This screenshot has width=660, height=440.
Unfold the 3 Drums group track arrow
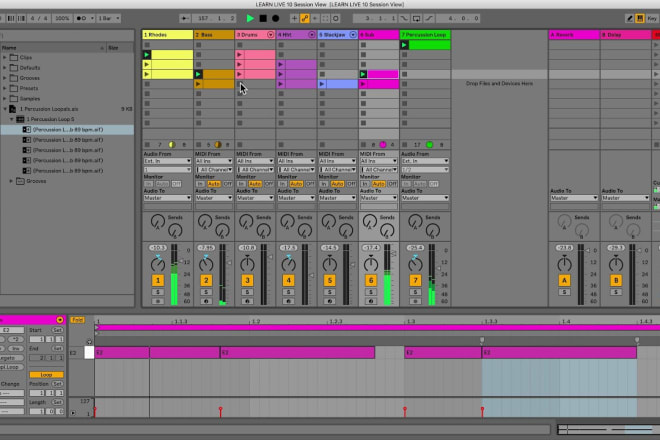[x=270, y=35]
